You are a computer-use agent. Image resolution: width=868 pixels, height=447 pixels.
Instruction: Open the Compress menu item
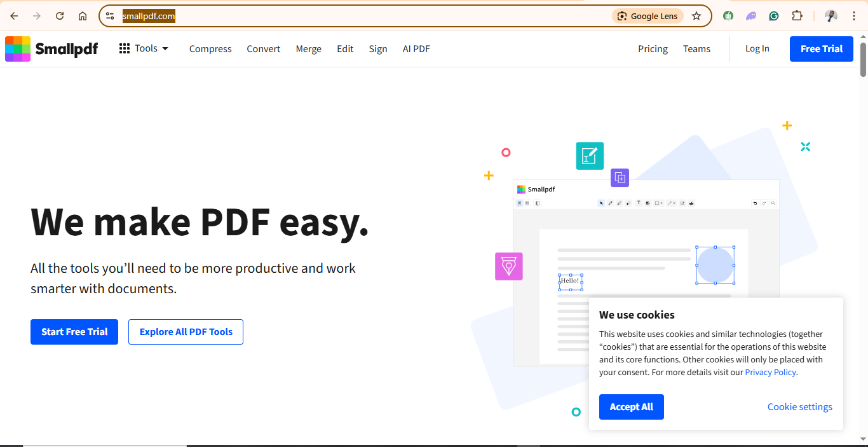pos(210,49)
